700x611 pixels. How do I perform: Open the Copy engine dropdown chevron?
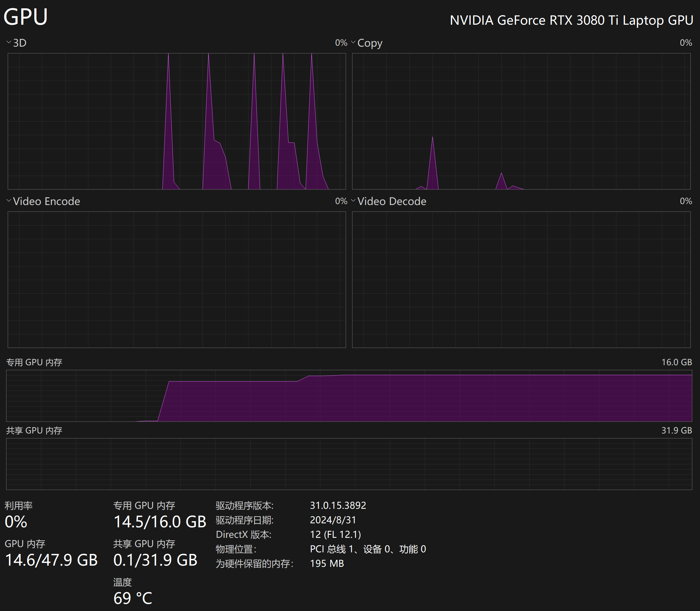353,42
